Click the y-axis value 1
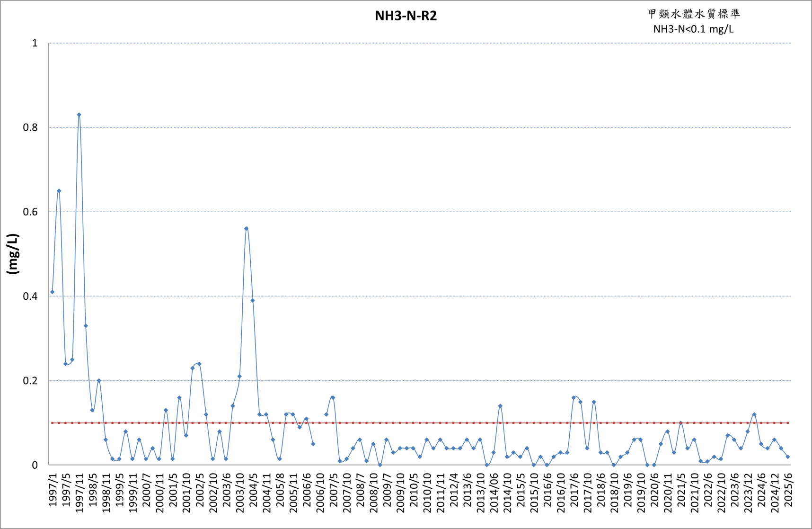Image resolution: width=812 pixels, height=529 pixels. (35, 43)
